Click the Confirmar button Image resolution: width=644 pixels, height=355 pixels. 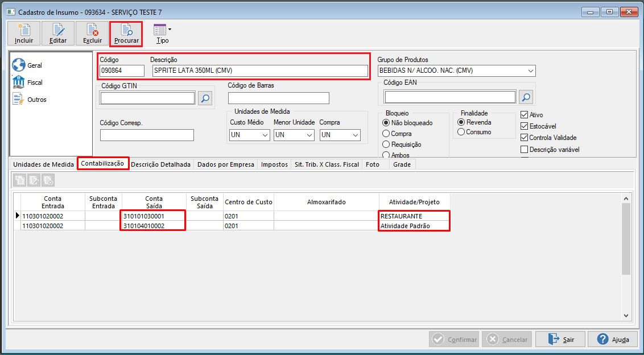pyautogui.click(x=454, y=340)
